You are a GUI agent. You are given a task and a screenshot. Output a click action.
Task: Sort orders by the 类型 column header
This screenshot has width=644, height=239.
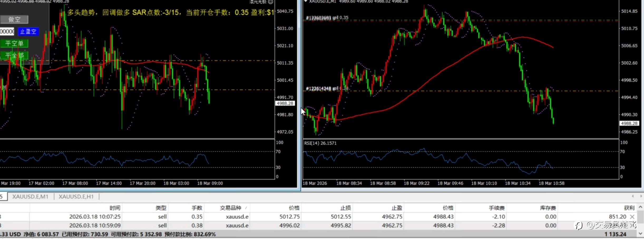pyautogui.click(x=161, y=208)
